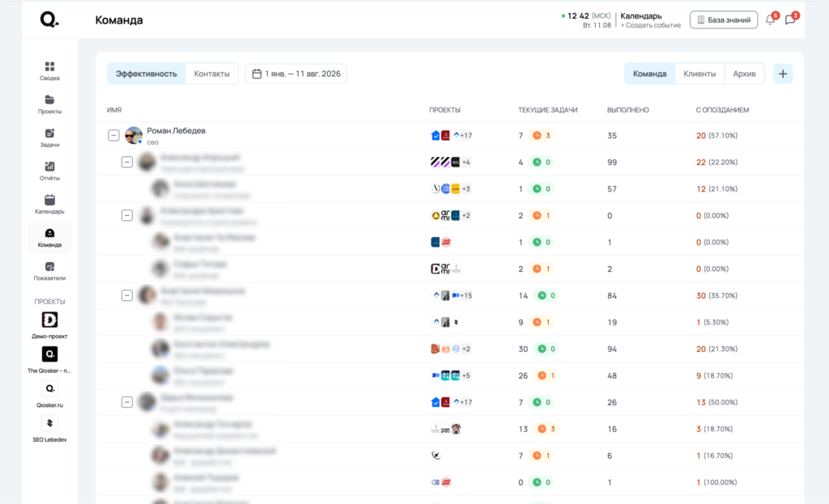Switch to the Контакты tab
This screenshot has height=504, width=829.
[211, 74]
